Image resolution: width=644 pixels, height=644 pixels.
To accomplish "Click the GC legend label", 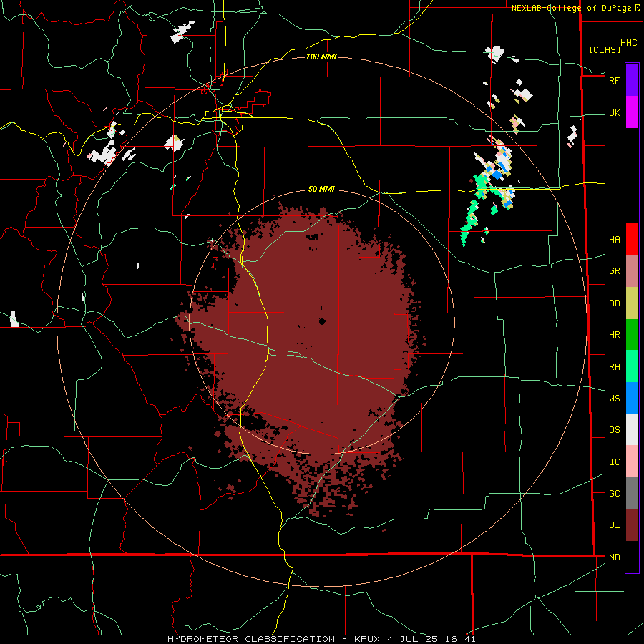I will [614, 493].
